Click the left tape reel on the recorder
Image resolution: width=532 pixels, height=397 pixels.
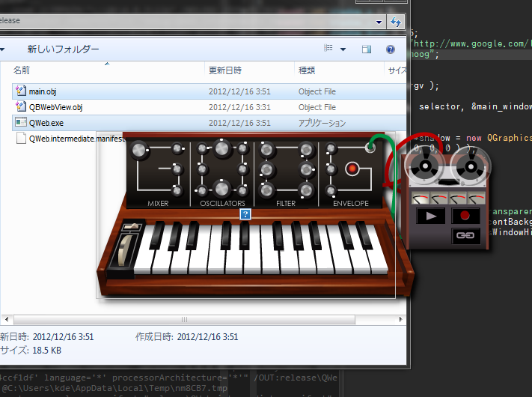point(425,166)
